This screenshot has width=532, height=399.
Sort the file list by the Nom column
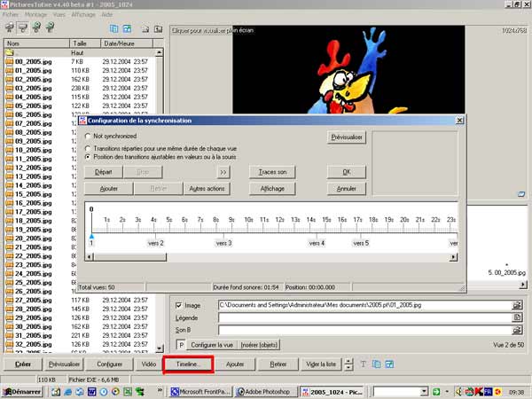[x=36, y=43]
